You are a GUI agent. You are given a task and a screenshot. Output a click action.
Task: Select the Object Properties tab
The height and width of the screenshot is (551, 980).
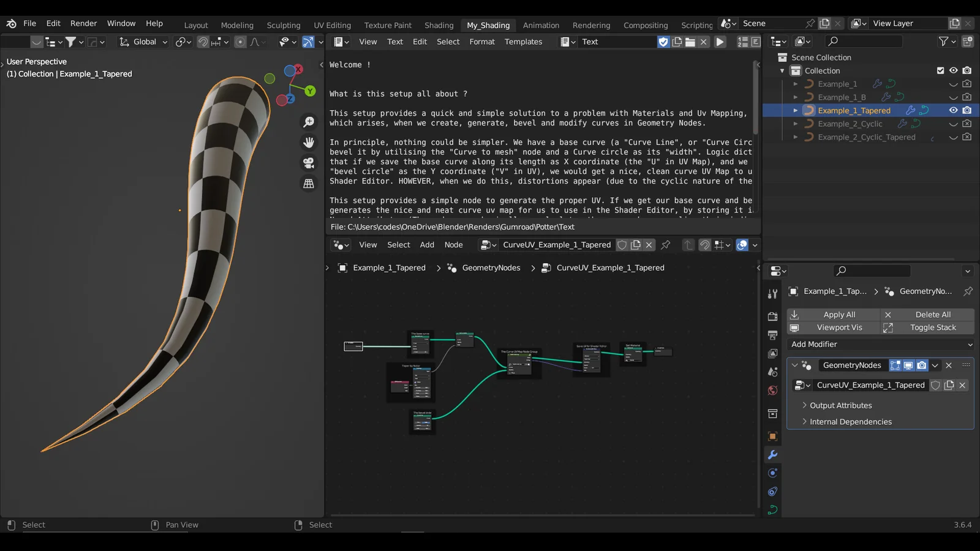[x=772, y=436]
